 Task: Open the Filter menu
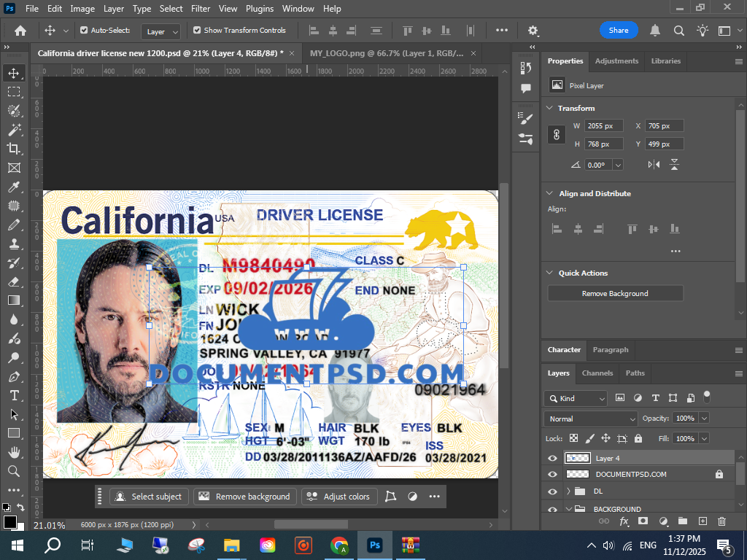[x=201, y=9]
